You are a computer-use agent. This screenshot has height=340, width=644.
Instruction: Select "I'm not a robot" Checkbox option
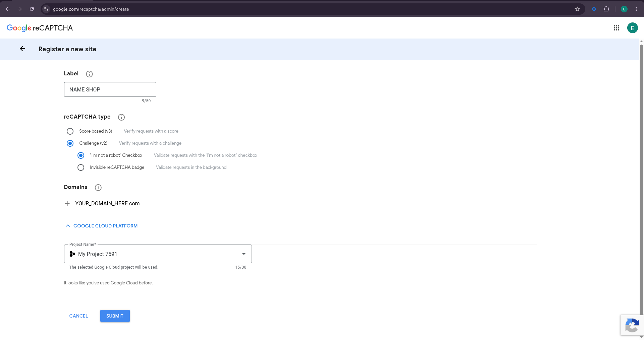point(81,155)
